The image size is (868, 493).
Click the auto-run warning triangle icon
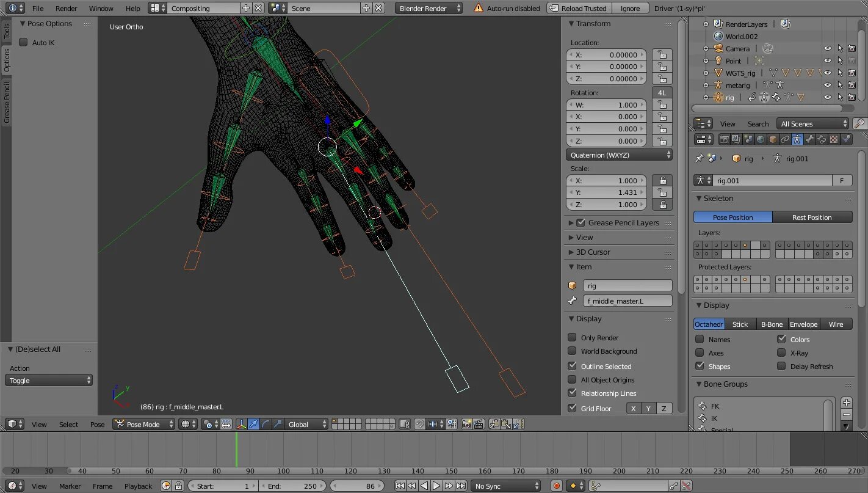(479, 8)
